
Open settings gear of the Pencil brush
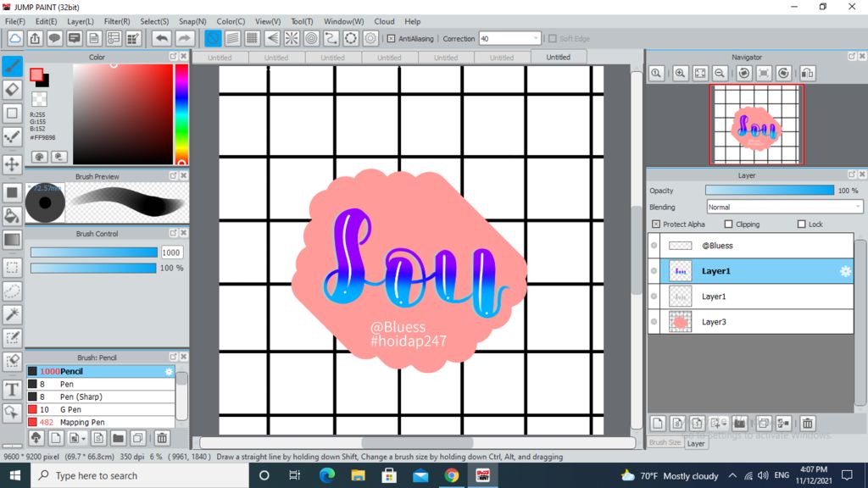pos(169,371)
